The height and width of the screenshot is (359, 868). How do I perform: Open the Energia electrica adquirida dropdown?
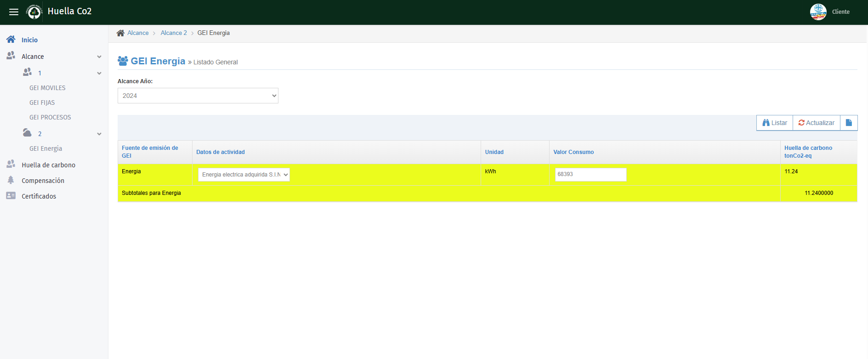244,175
